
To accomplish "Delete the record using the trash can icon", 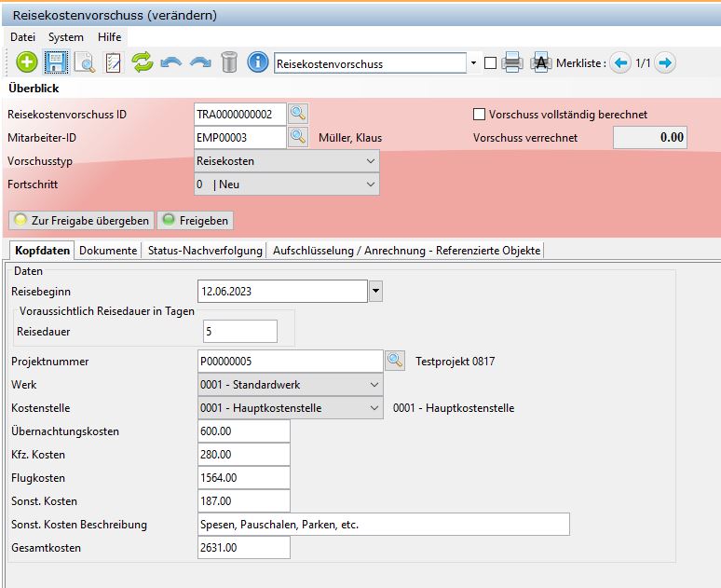I will point(229,63).
